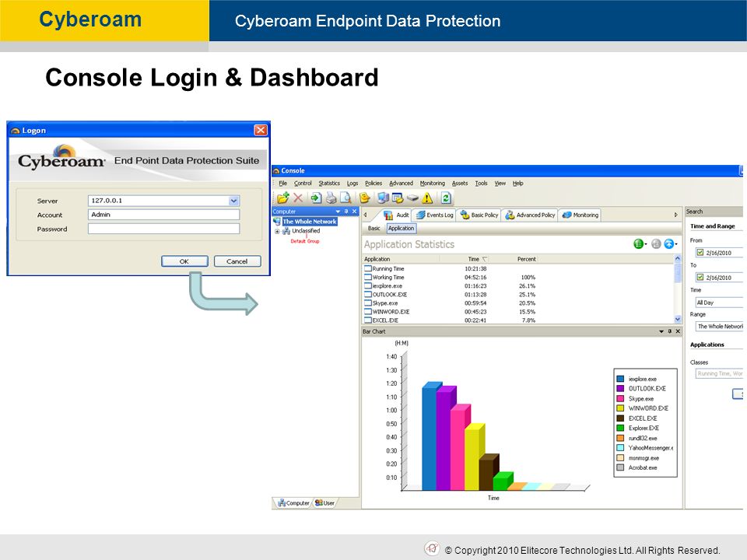Click the green refresh toolbar icon

pos(446,198)
